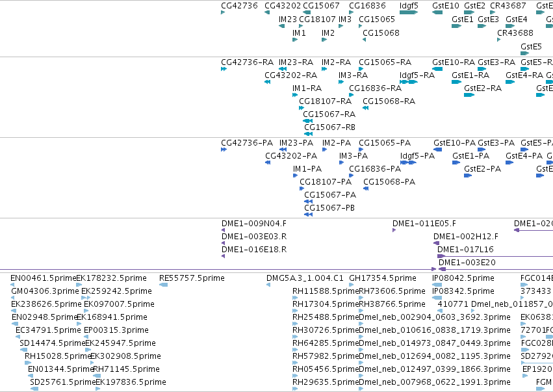
Task: Click the CG15065-RA transcript label
Action: point(385,62)
